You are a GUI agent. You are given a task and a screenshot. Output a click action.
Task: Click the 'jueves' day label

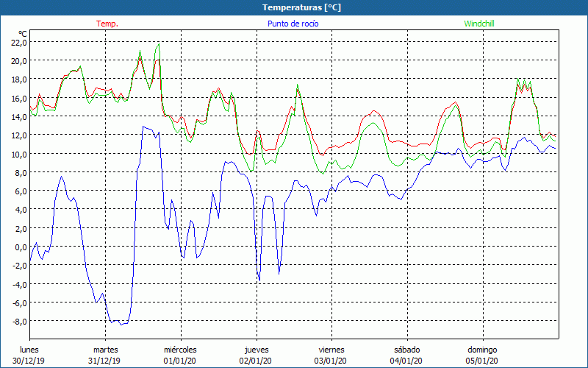click(x=257, y=350)
